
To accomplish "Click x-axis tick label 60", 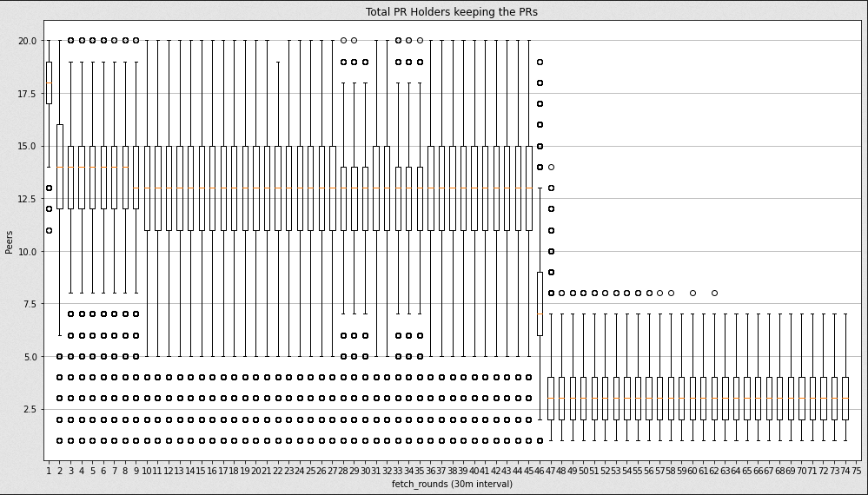I will (692, 471).
